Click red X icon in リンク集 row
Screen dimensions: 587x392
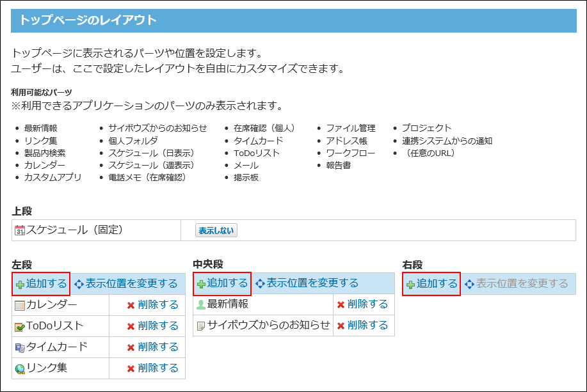[x=131, y=369]
